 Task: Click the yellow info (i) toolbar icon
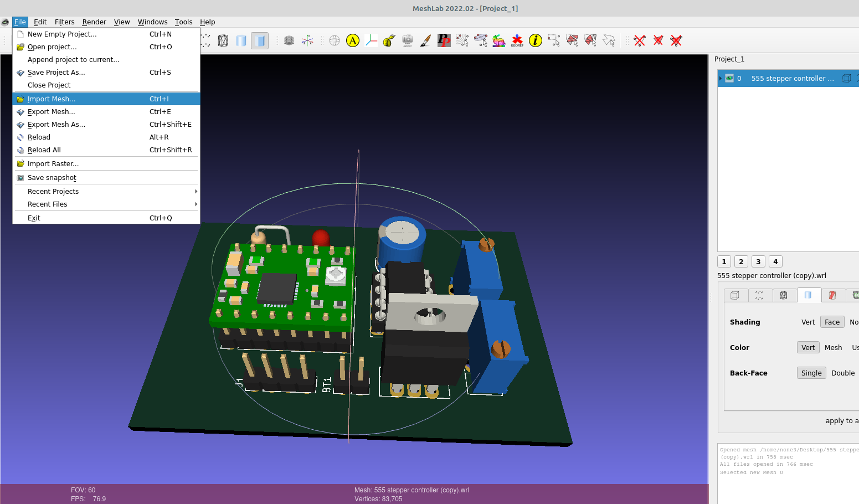(535, 40)
